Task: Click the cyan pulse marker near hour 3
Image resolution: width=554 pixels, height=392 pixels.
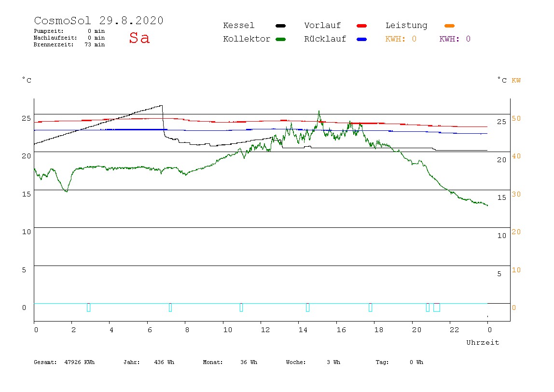Action: [x=89, y=308]
